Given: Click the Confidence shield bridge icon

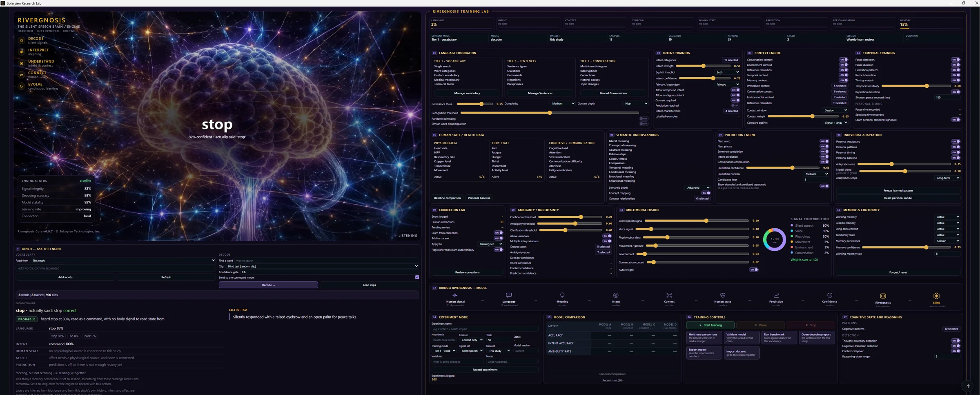Looking at the screenshot, I should point(830,295).
